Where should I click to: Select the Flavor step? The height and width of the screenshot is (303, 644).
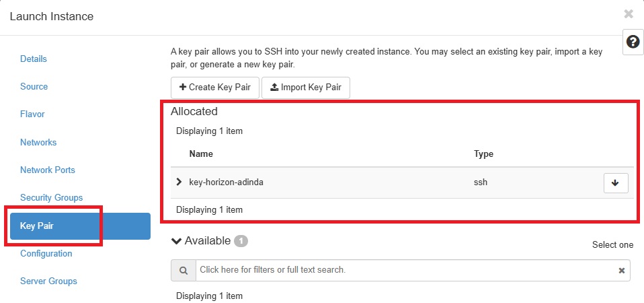click(32, 114)
